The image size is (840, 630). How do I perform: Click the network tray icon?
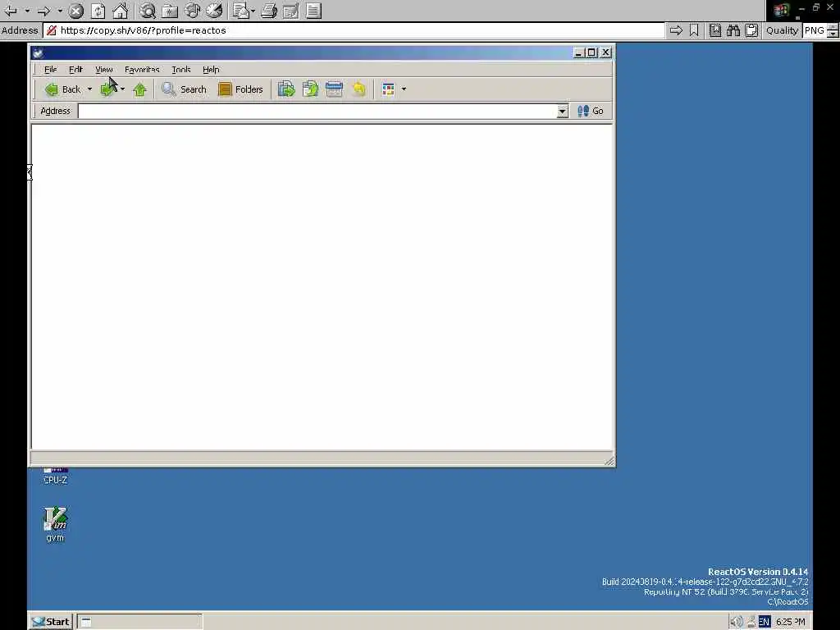(x=751, y=622)
